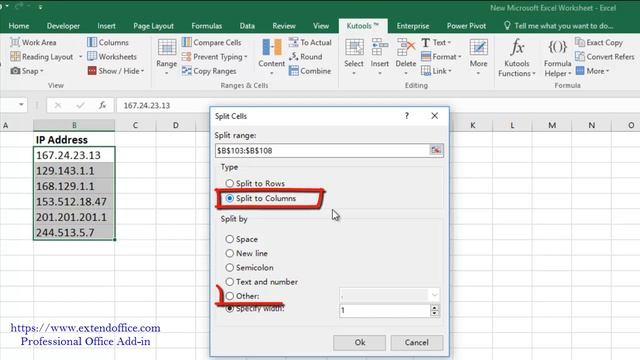
Task: Select cell containing 244.513.5.7
Action: point(74,233)
